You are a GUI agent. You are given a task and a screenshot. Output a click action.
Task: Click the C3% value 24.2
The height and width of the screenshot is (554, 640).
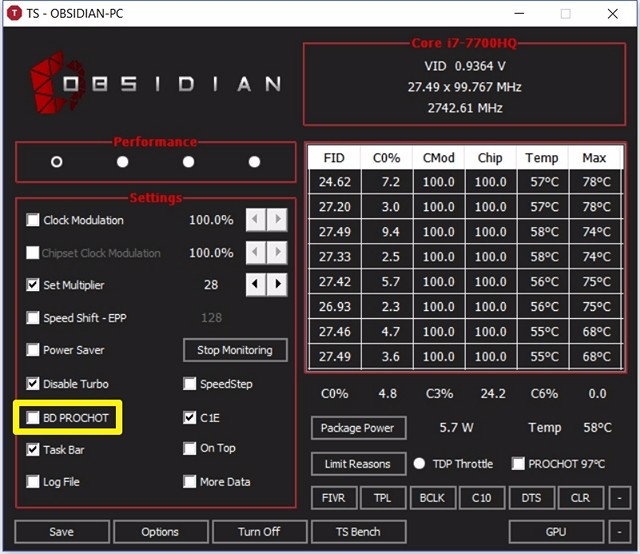(x=493, y=394)
